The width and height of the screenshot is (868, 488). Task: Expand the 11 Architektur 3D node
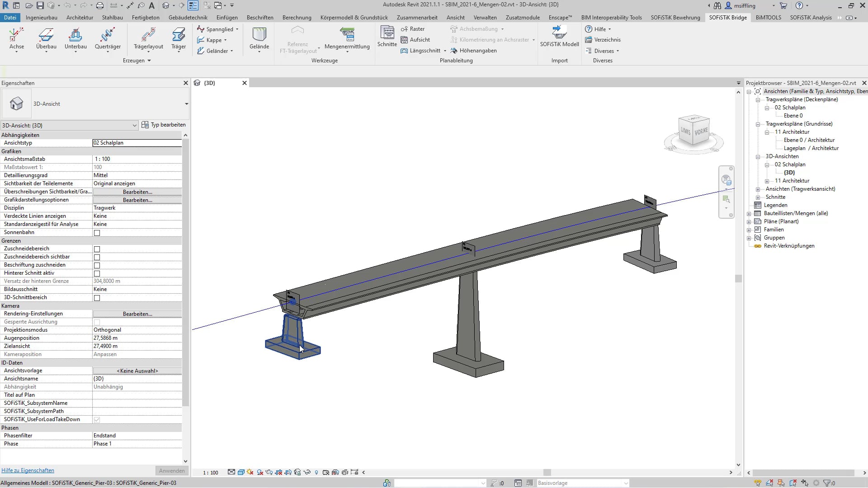pyautogui.click(x=767, y=181)
